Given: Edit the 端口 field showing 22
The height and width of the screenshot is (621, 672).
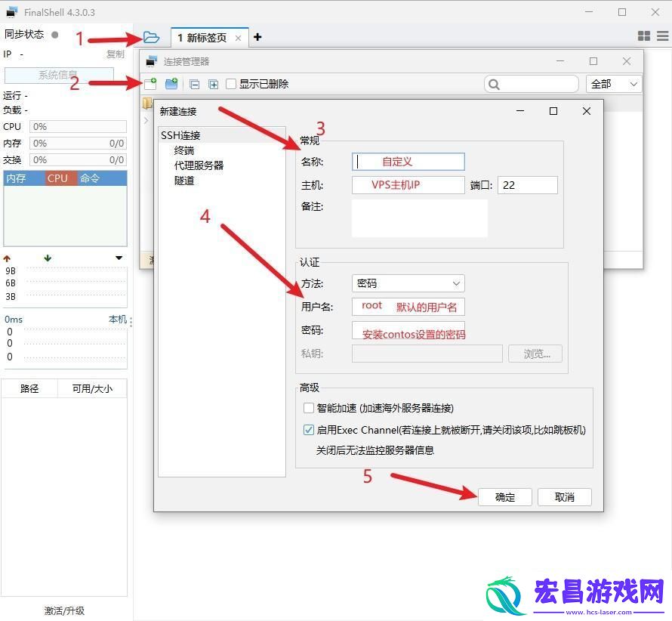Looking at the screenshot, I should click(528, 185).
